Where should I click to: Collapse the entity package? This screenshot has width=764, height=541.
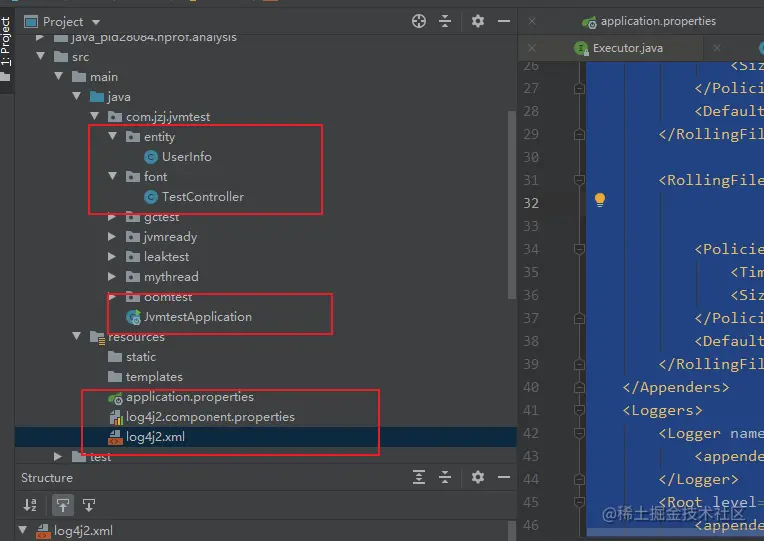[x=113, y=136]
